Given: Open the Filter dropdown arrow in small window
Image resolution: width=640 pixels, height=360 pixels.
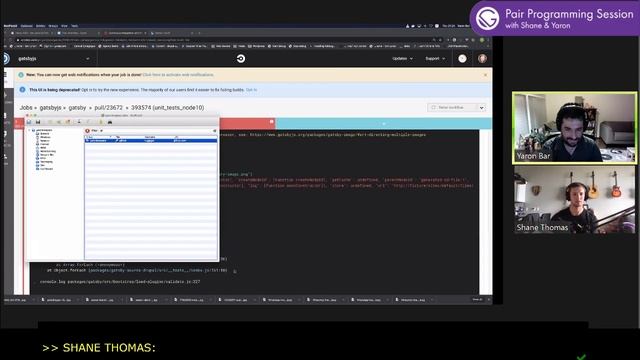Looking at the screenshot, I should [101, 131].
